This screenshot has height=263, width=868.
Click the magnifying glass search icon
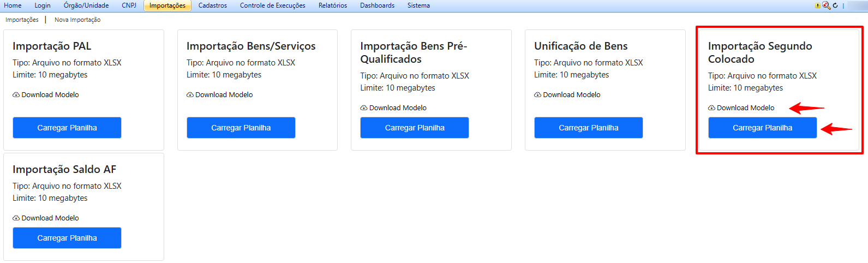[x=826, y=5]
